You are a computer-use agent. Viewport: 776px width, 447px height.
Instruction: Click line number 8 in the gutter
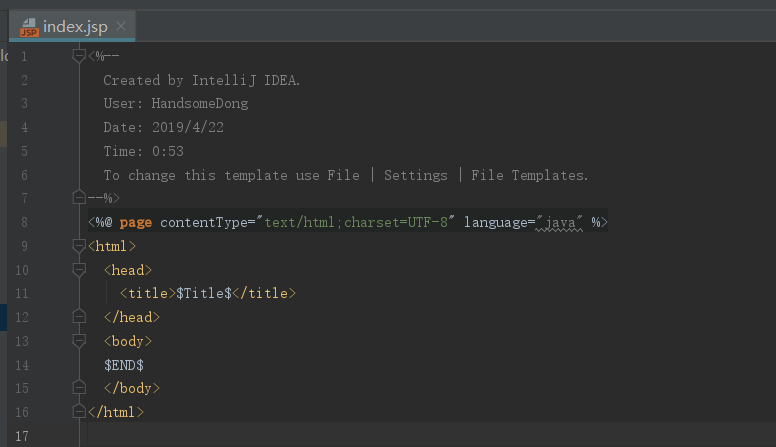pos(23,222)
